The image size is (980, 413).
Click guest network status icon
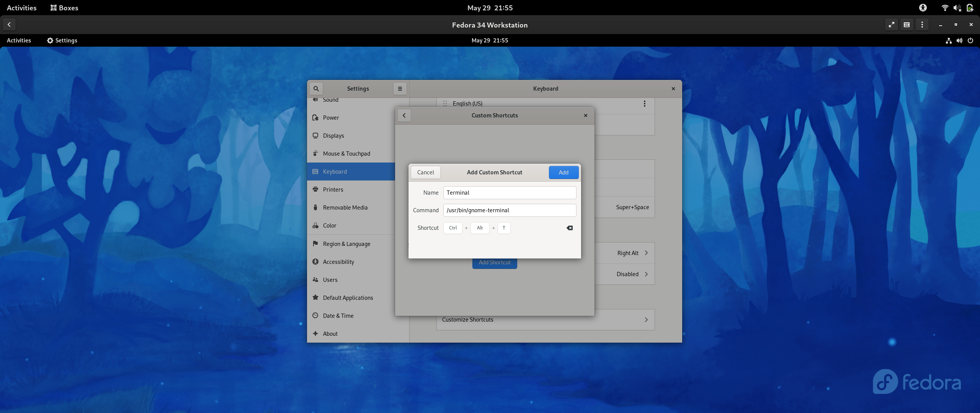pos(949,41)
